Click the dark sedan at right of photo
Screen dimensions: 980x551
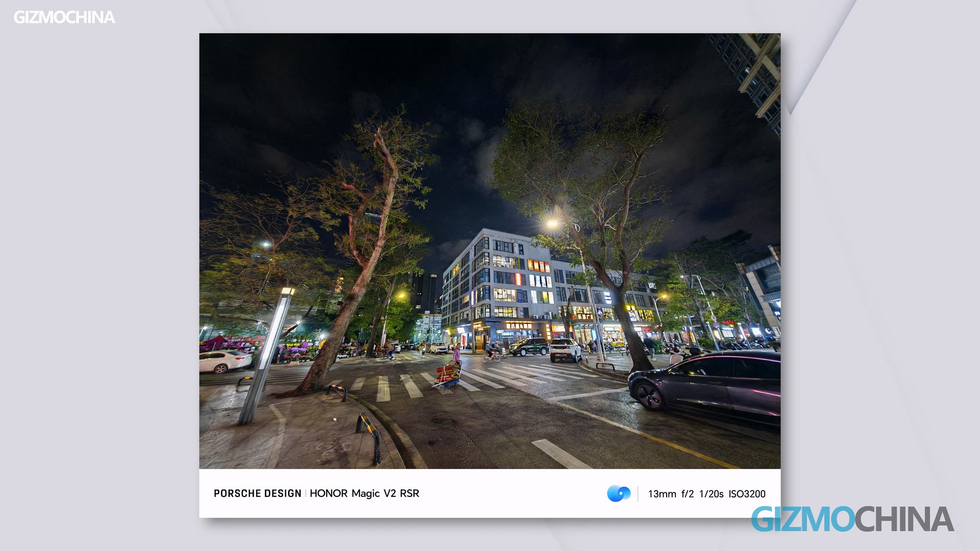[x=709, y=385]
